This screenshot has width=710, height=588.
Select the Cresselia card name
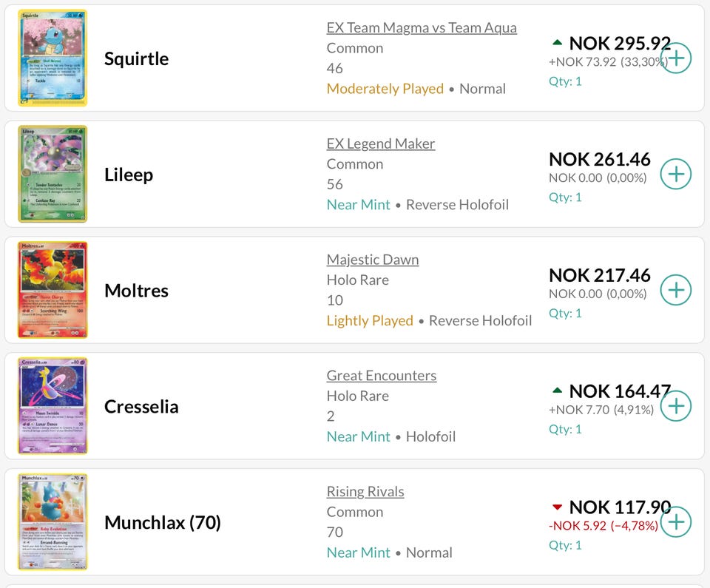coord(141,406)
